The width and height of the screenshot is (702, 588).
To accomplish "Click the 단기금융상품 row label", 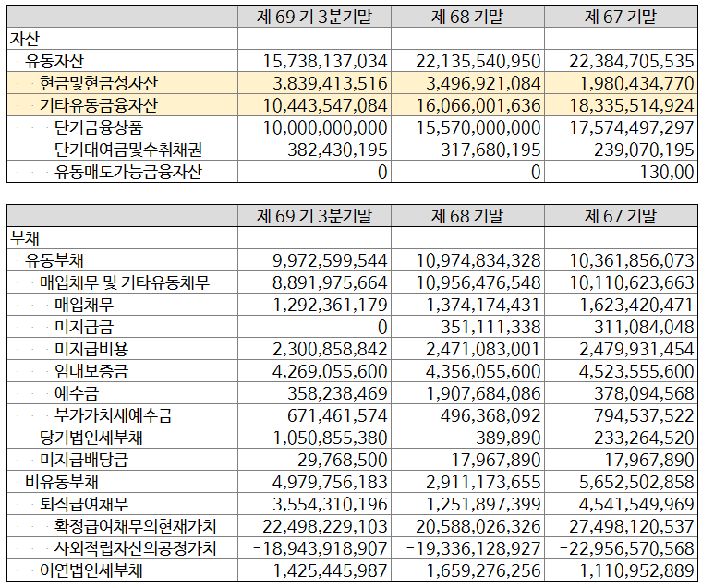I will pyautogui.click(x=99, y=127).
